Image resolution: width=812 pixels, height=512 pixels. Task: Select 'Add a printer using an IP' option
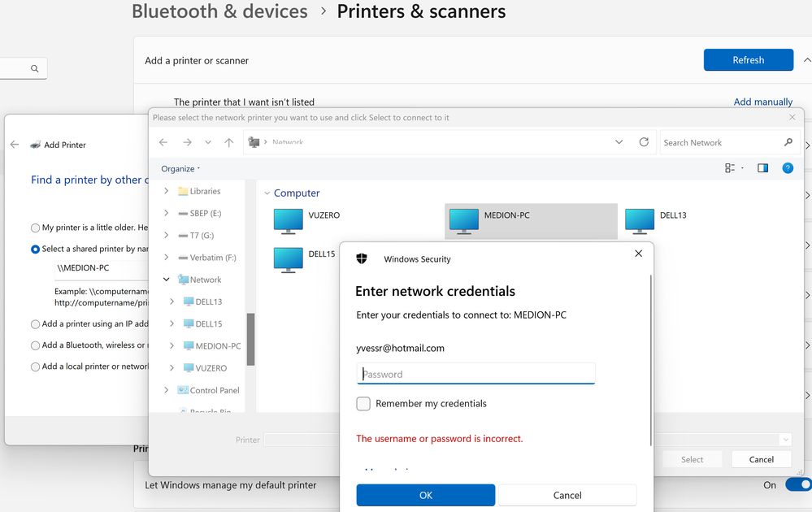click(35, 324)
